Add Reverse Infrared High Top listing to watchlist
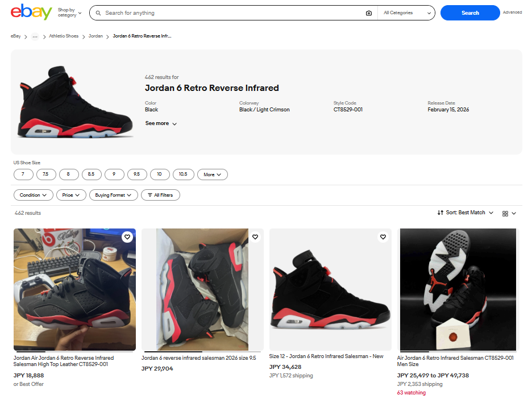The image size is (532, 399). click(x=127, y=237)
